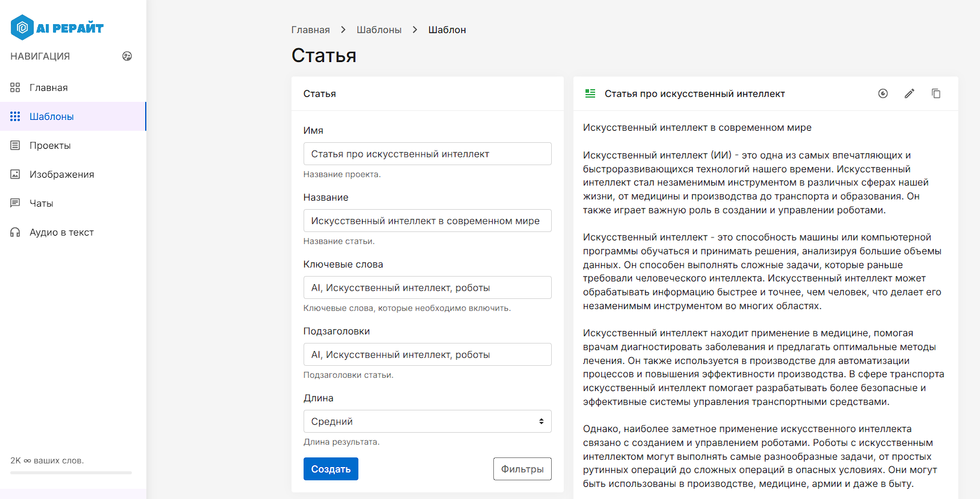
Task: Focus the Имя input field
Action: coord(428,154)
